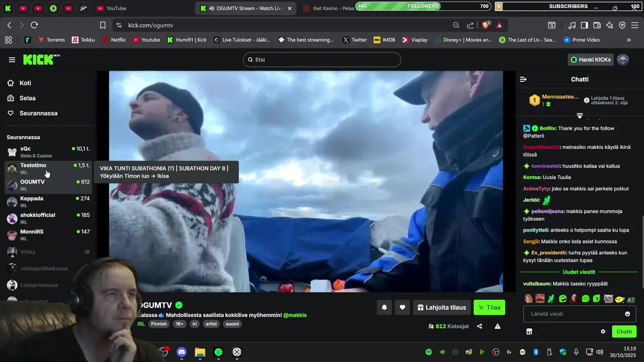Click the Finnish tag
Screen dimensions: 644x362
pyautogui.click(x=159, y=324)
